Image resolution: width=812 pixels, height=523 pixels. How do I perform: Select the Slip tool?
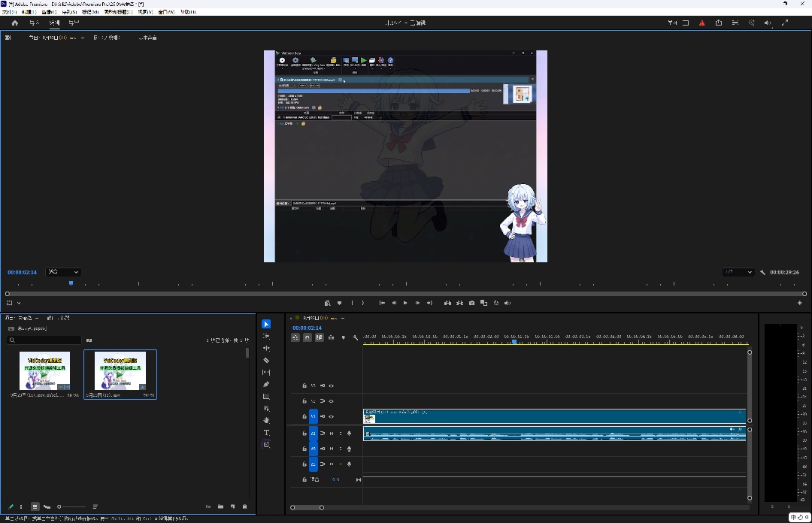coord(266,372)
